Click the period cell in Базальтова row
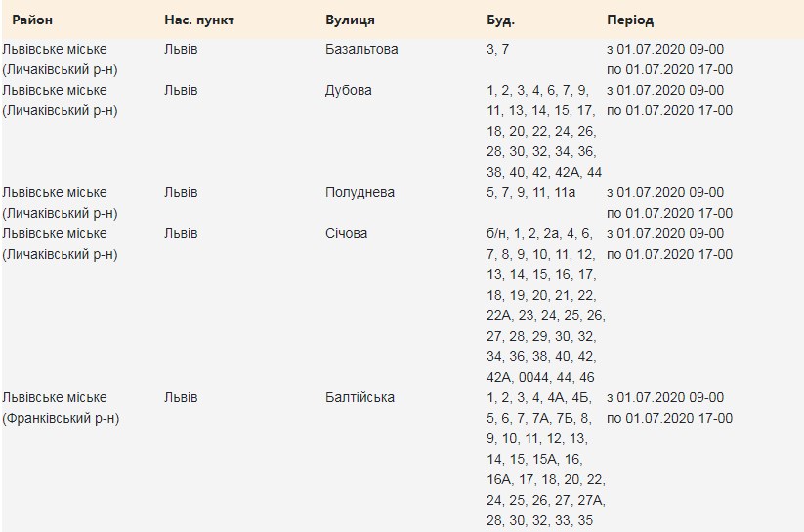Screen dimensions: 804x532 [669, 60]
